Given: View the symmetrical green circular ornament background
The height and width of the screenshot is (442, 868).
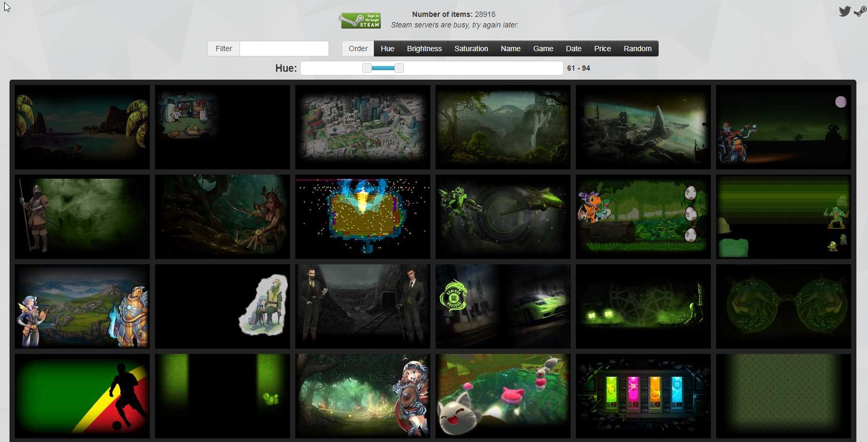Looking at the screenshot, I should (x=784, y=306).
